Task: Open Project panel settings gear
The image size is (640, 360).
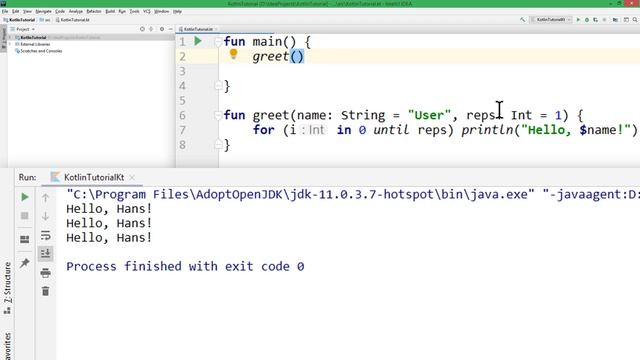Action: (162, 29)
